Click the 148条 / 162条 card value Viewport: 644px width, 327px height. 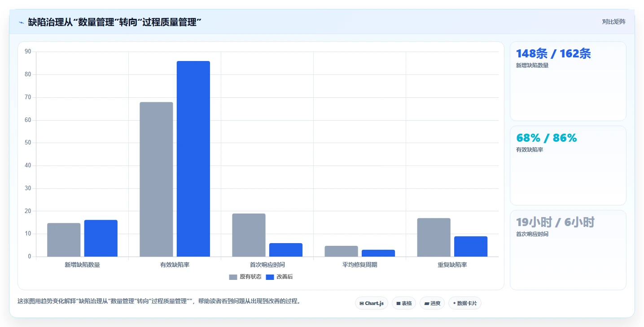tap(553, 54)
